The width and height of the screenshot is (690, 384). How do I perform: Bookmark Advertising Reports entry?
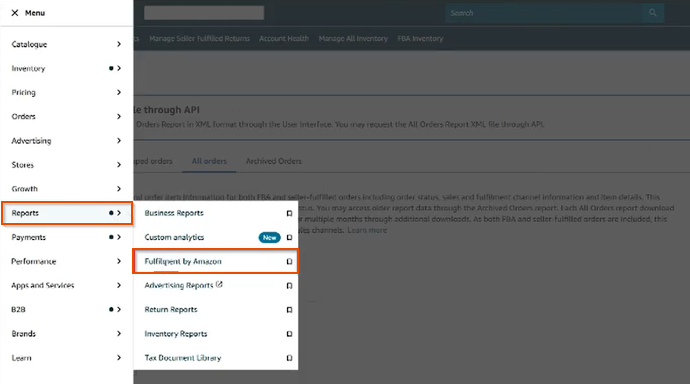tap(289, 286)
